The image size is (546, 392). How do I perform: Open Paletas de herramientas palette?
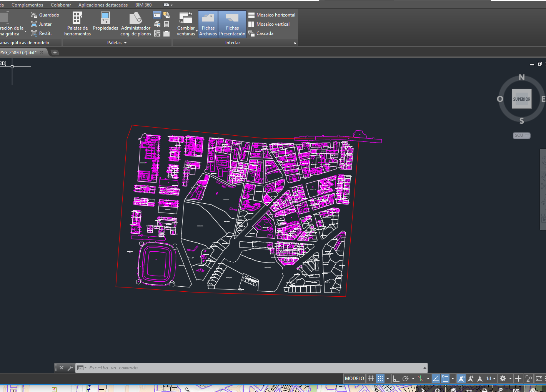coord(77,23)
